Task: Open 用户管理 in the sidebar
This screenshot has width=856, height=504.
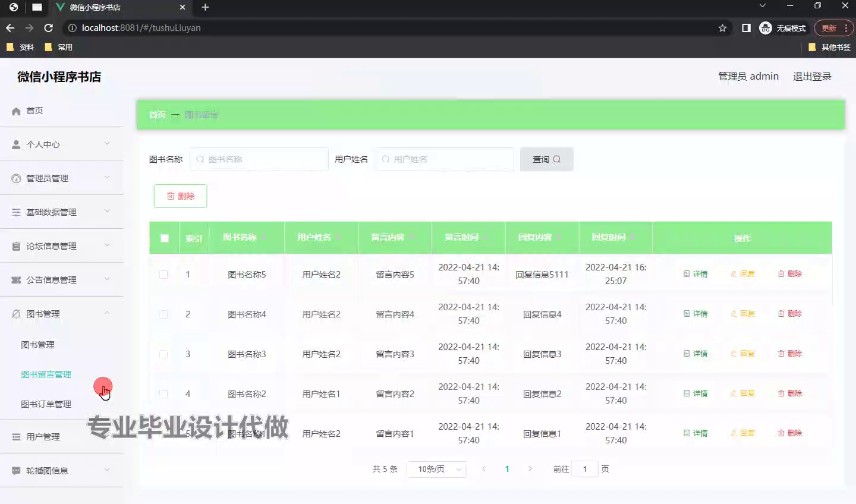Action: (43, 437)
